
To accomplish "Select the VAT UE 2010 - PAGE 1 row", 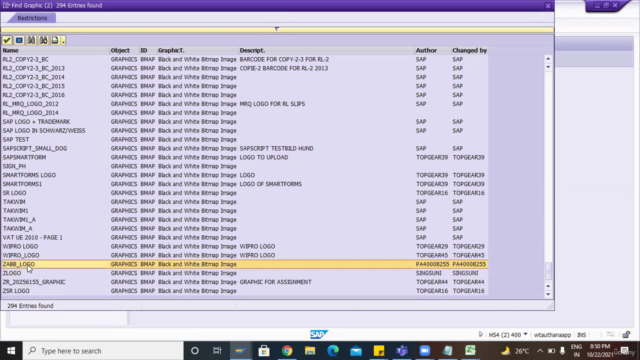I will (x=244, y=238).
